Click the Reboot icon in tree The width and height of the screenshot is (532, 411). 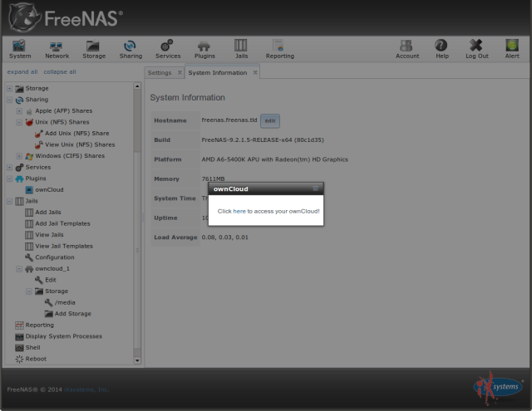(x=19, y=359)
